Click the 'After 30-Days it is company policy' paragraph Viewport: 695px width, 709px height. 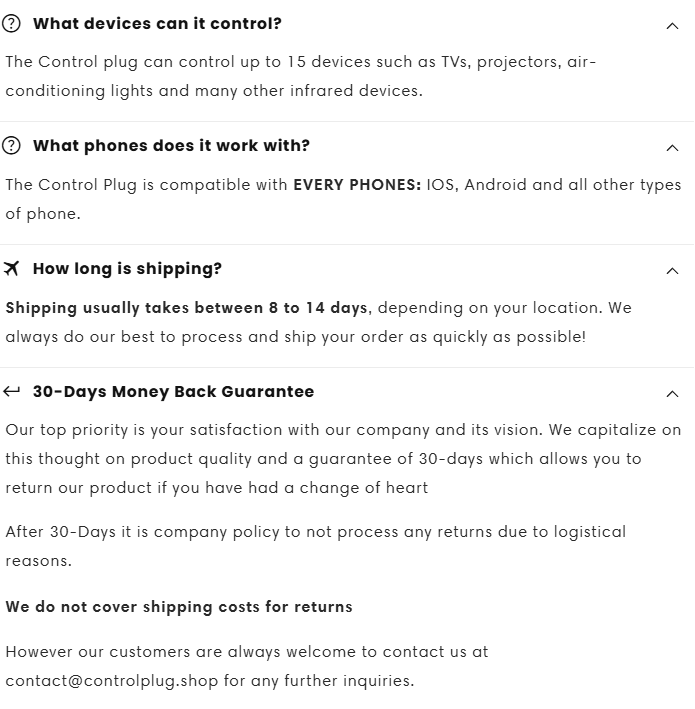[x=316, y=546]
